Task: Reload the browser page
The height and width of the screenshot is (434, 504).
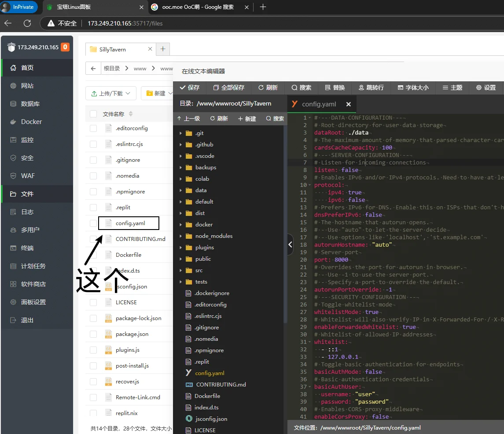Action: tap(27, 23)
